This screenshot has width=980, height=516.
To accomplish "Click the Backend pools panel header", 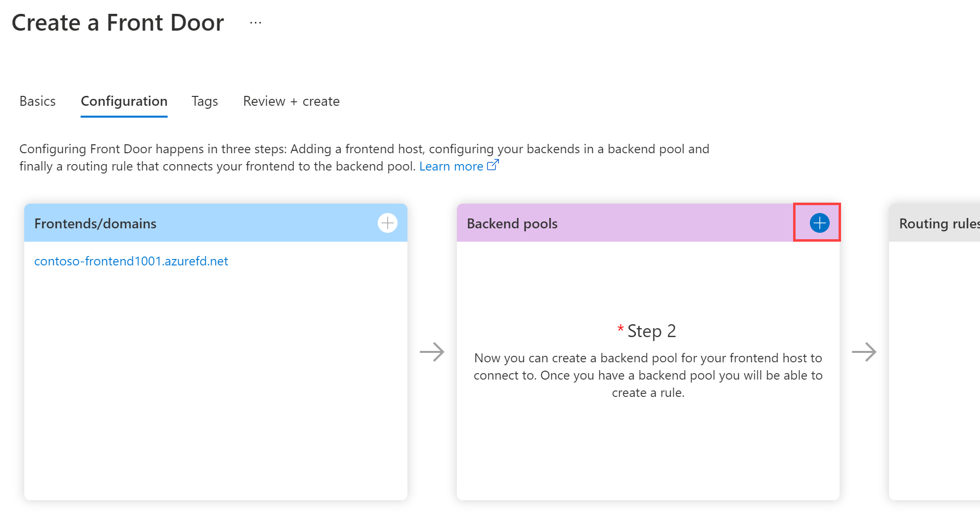I will [512, 223].
